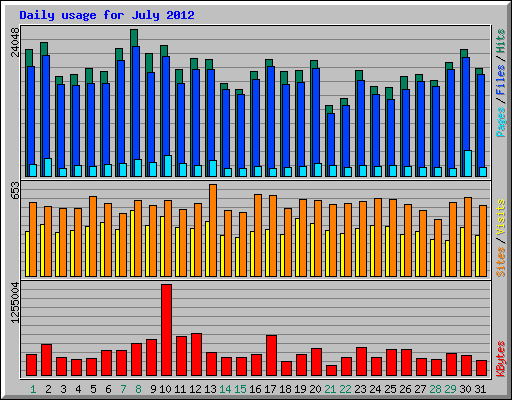This screenshot has width=512, height=400.
Task: Click the 'Sites' legend label
Action: click(501, 262)
